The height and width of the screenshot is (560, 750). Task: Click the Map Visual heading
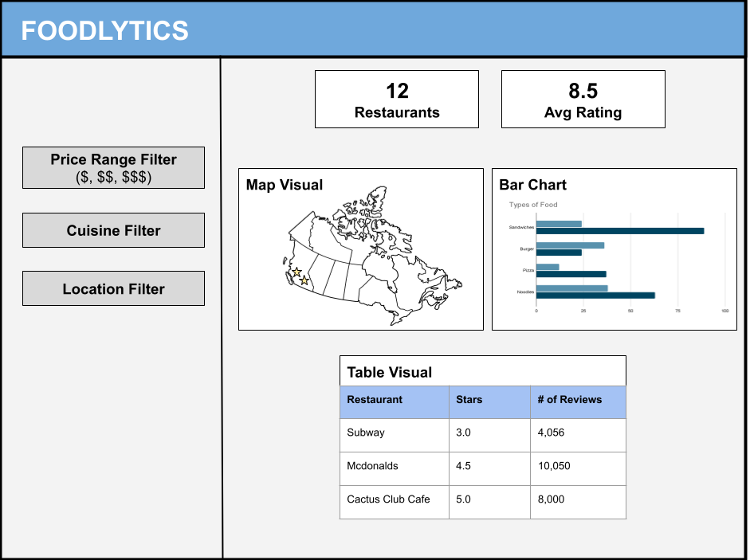pyautogui.click(x=285, y=185)
